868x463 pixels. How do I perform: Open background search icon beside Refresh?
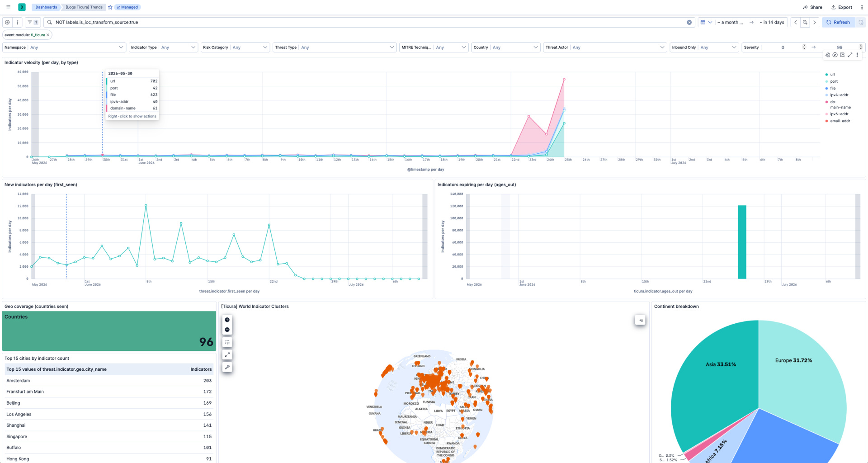coord(861,22)
